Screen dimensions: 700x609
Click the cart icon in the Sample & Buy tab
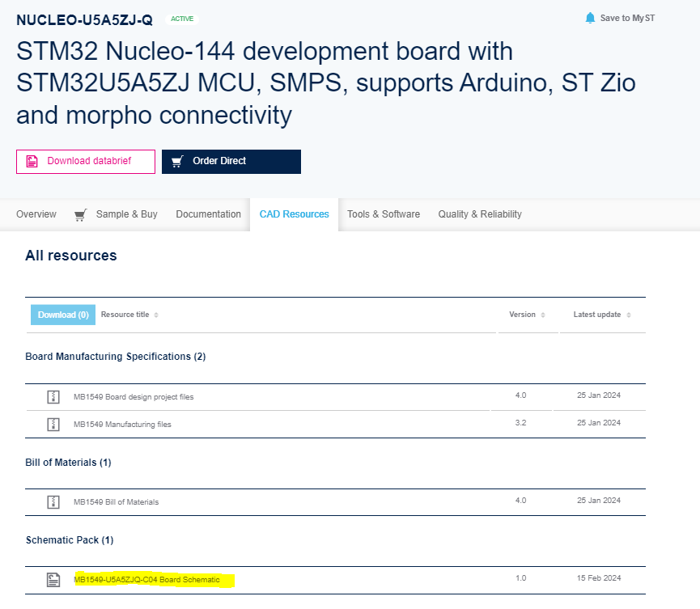click(80, 214)
